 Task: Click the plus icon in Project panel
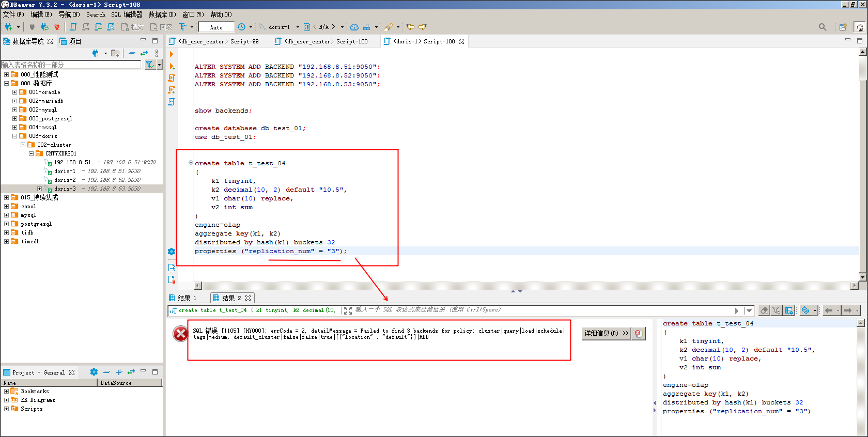[119, 372]
